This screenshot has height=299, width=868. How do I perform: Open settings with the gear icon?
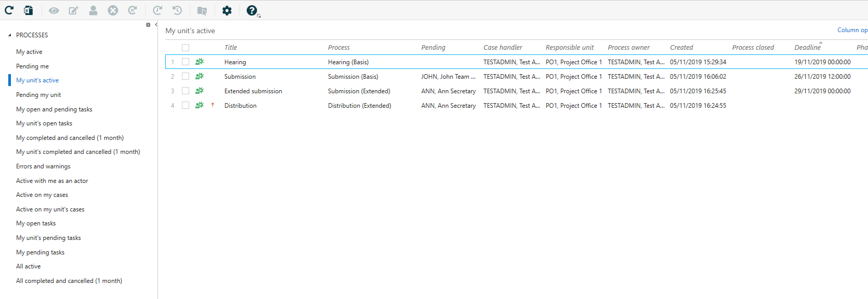tap(227, 10)
